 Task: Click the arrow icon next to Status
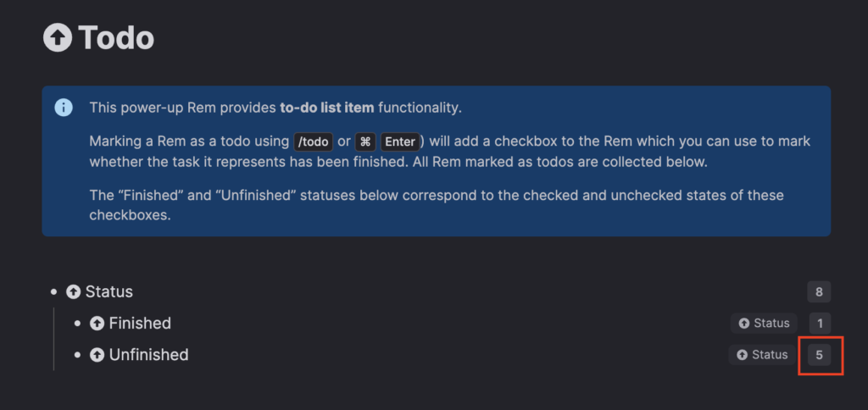pos(74,292)
